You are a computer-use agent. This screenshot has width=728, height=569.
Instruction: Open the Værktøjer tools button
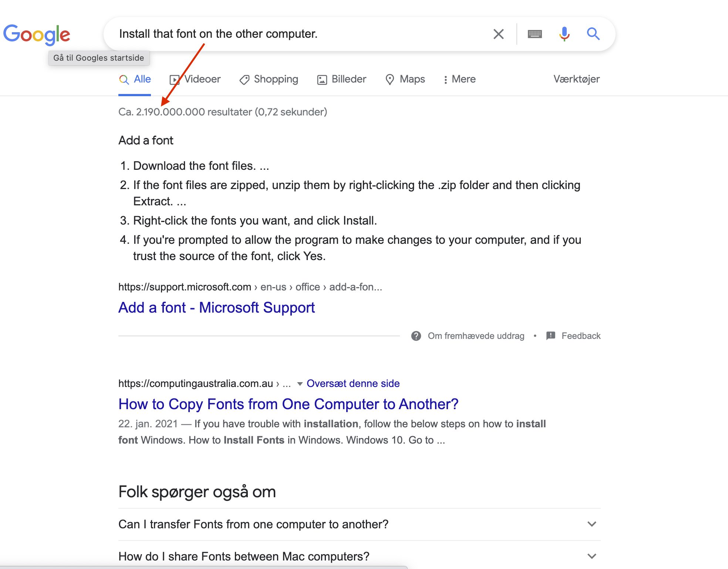tap(576, 79)
